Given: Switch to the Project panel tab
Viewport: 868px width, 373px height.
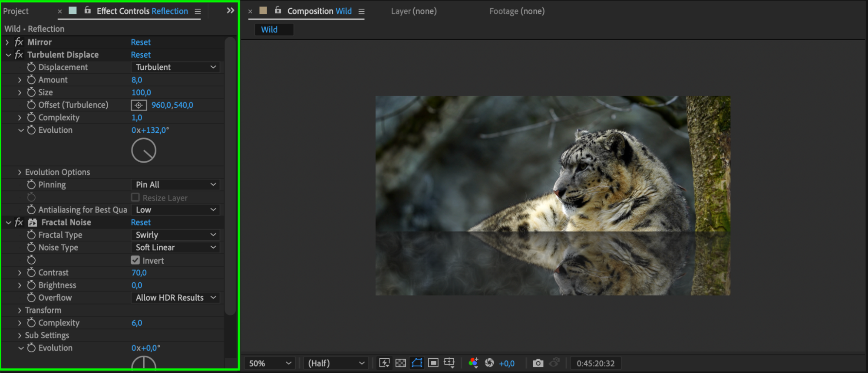Looking at the screenshot, I should (16, 11).
